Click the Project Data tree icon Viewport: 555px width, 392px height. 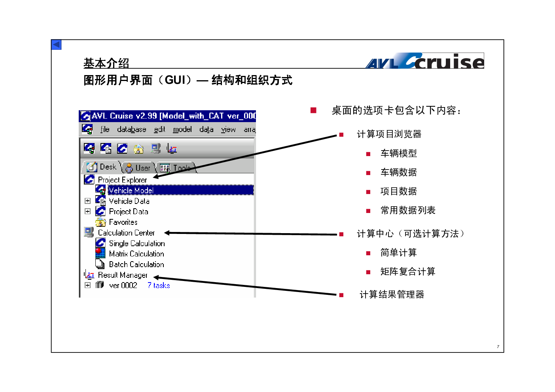pos(100,211)
